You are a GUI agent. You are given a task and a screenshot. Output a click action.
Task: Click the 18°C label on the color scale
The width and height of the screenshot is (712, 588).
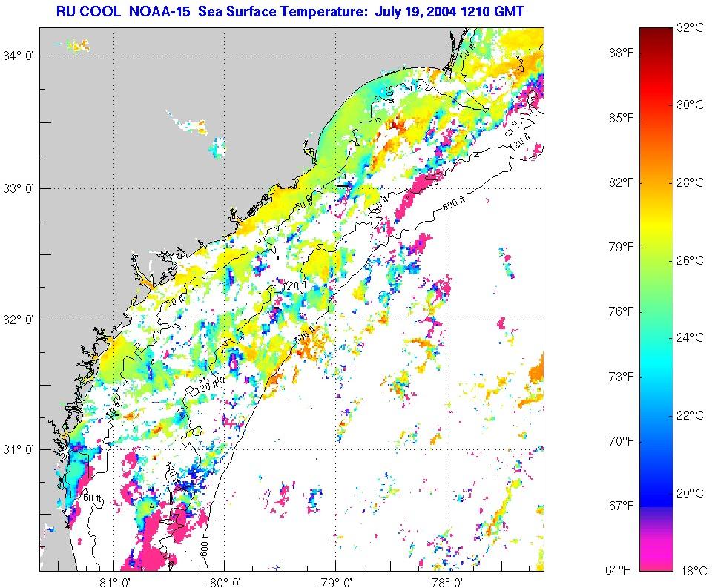click(x=693, y=571)
